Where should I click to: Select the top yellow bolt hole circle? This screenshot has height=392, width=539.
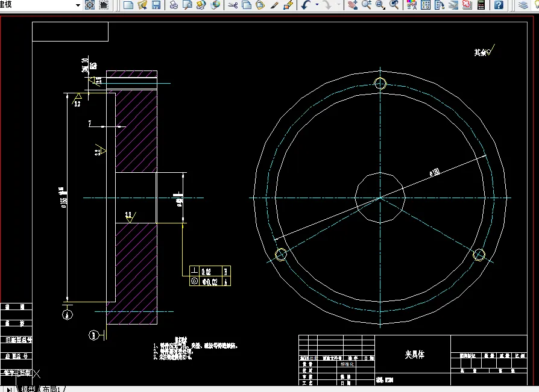point(380,84)
